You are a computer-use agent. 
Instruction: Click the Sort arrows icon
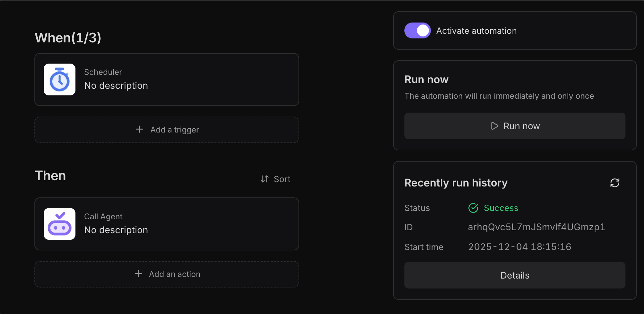pos(264,179)
